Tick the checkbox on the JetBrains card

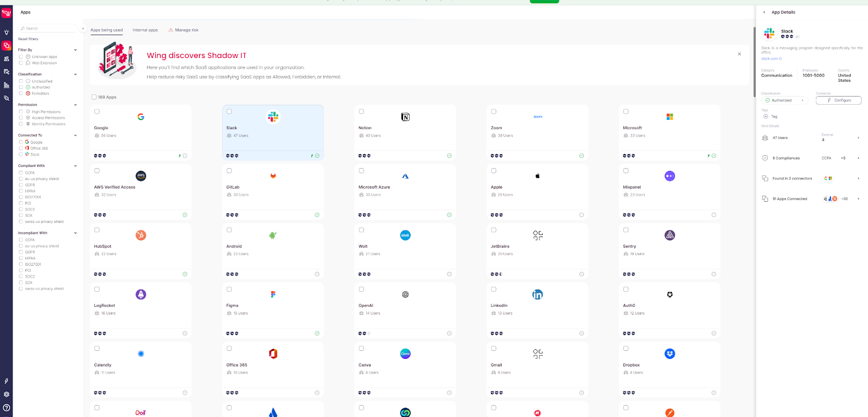(x=494, y=230)
